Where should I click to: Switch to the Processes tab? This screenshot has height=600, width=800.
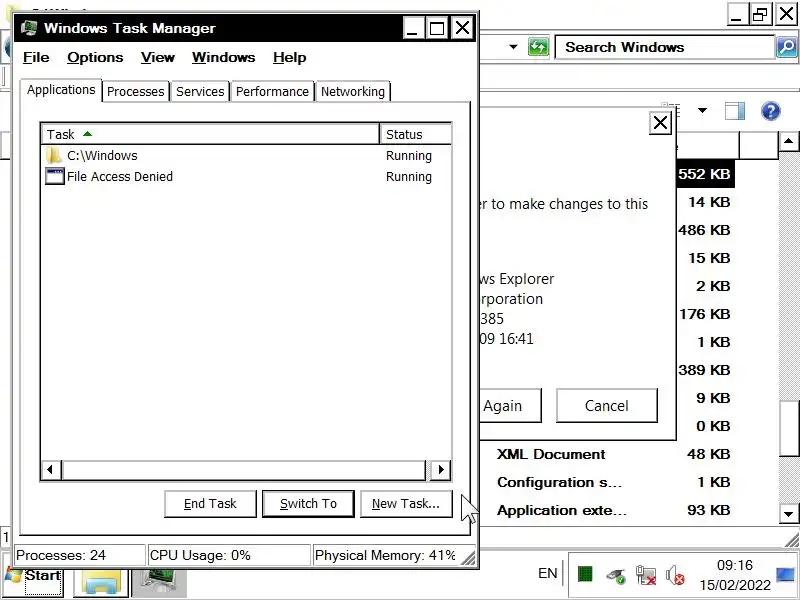point(136,91)
